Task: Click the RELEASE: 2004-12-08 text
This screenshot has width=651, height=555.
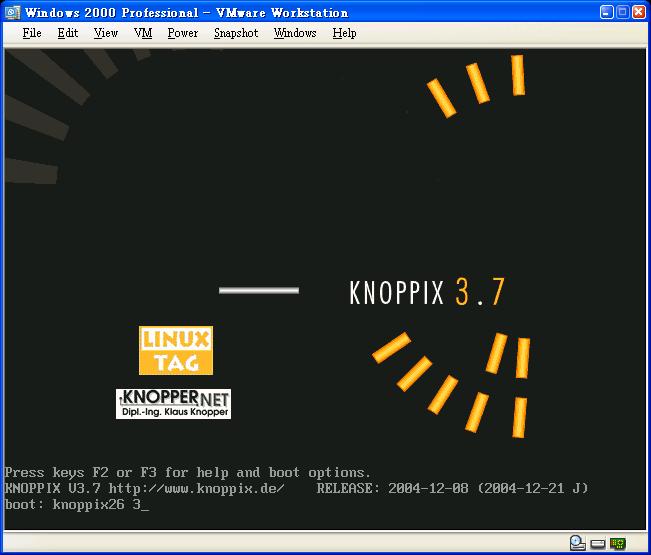Action: click(x=392, y=488)
